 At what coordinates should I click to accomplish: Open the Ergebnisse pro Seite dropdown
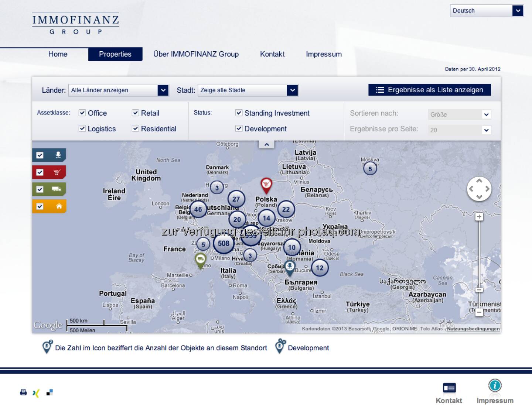pos(460,130)
